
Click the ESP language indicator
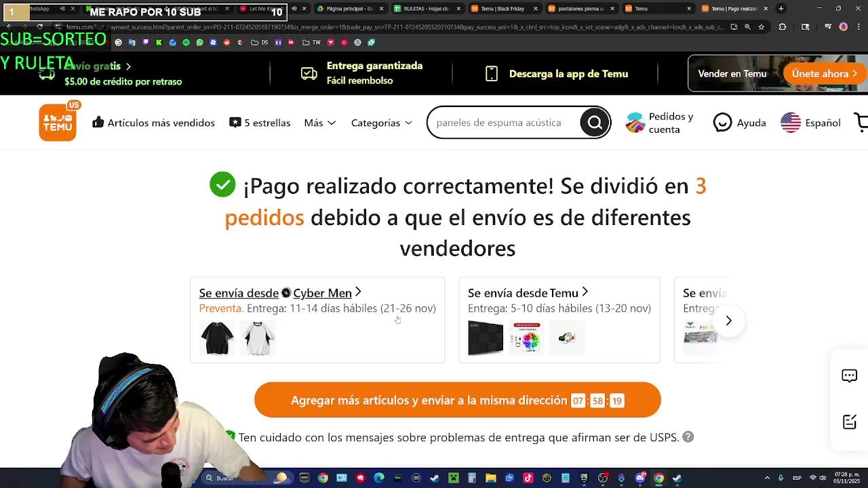[797, 479]
